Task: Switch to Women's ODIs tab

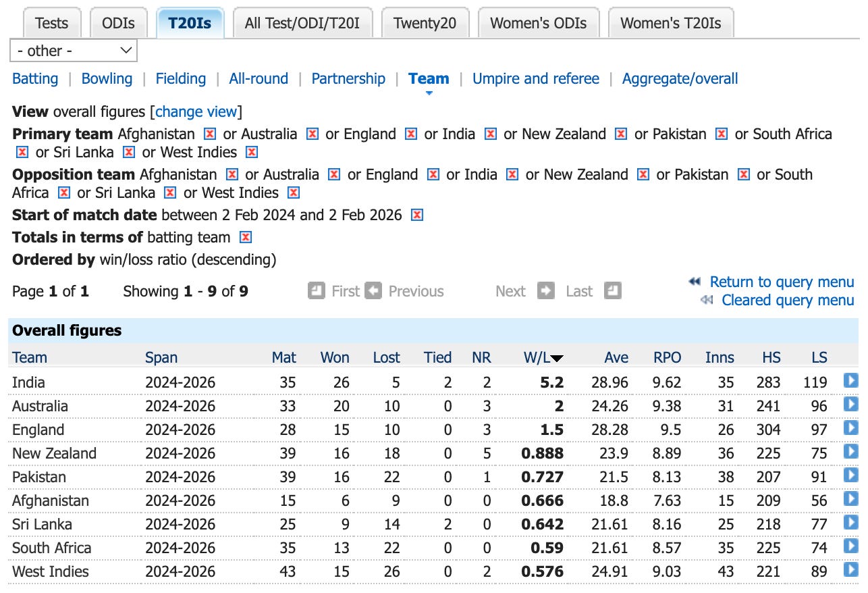Action: click(538, 23)
